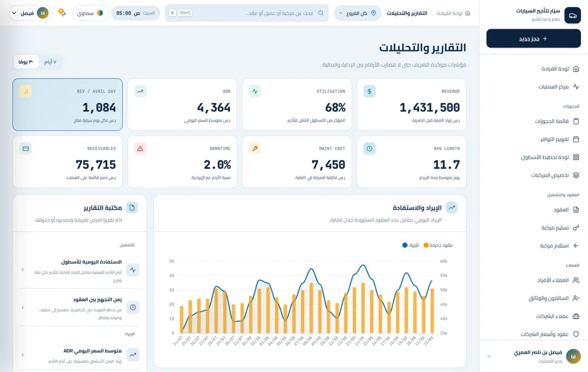Click the trend icon for متوسط السعر اليومي ADR

[x=133, y=354]
